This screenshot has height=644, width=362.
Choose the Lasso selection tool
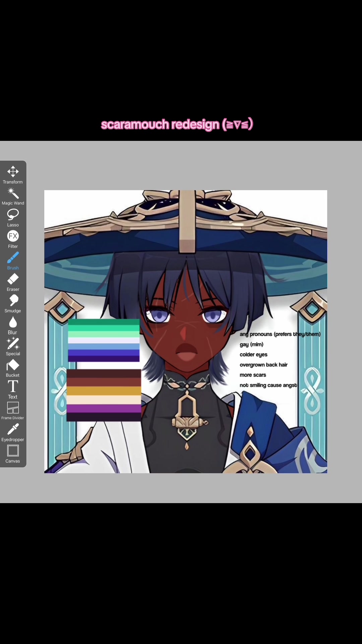(x=13, y=218)
